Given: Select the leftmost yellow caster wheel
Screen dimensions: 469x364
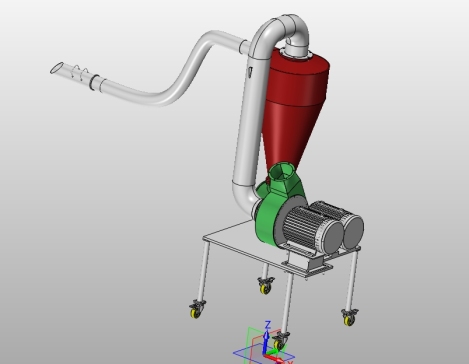Looking at the screenshot, I should pos(196,313).
